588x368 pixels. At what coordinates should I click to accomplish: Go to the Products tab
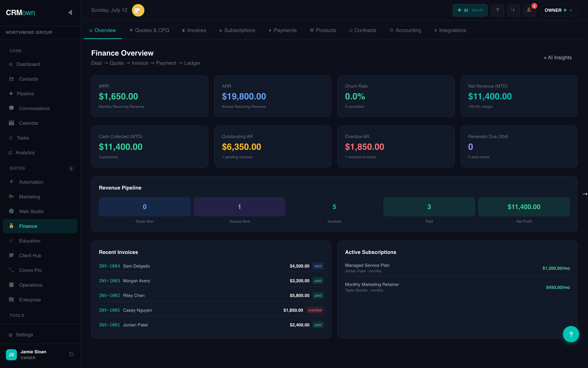point(323,30)
